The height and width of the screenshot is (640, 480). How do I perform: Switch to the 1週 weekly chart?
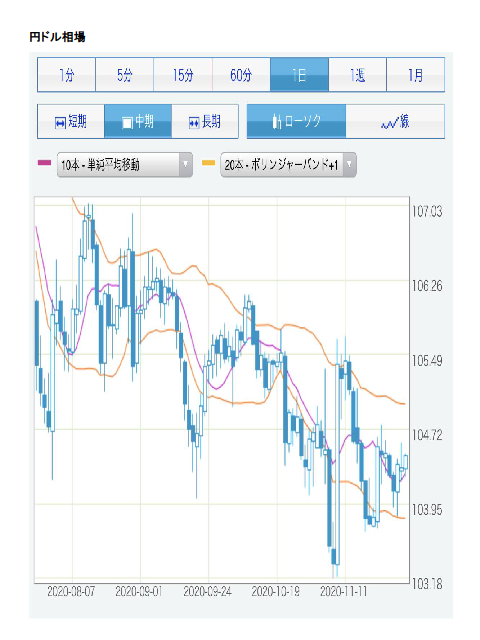(357, 75)
